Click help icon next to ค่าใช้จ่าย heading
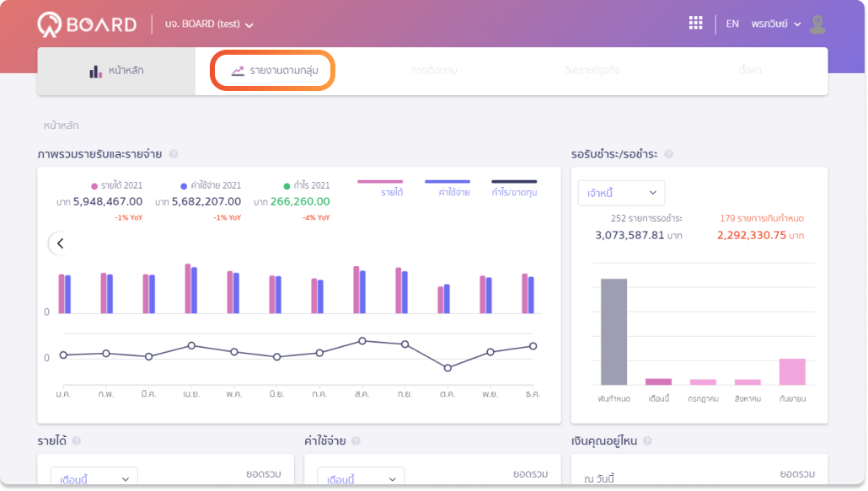This screenshot has height=491, width=868. tap(356, 440)
